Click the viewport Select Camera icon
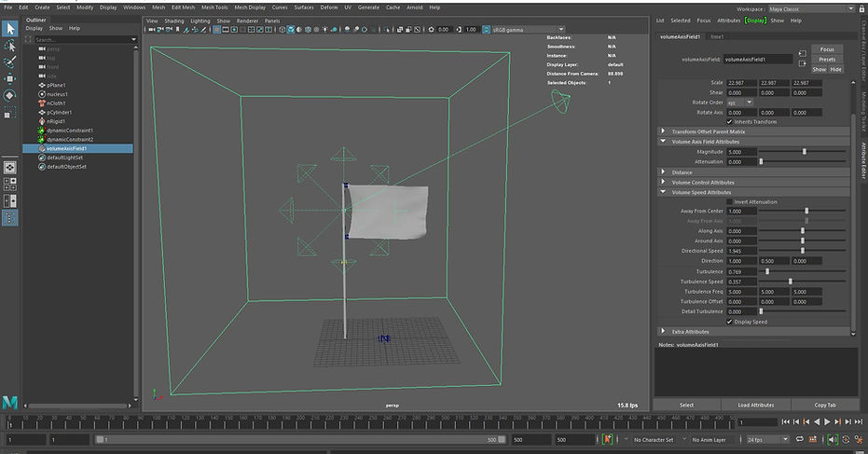The height and width of the screenshot is (454, 868). [x=151, y=29]
